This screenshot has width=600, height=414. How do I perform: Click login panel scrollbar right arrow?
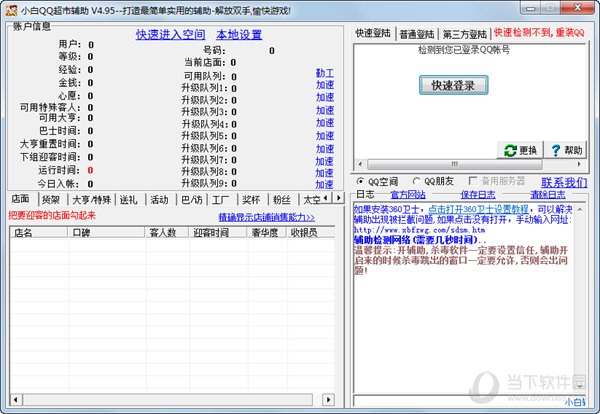click(x=579, y=164)
